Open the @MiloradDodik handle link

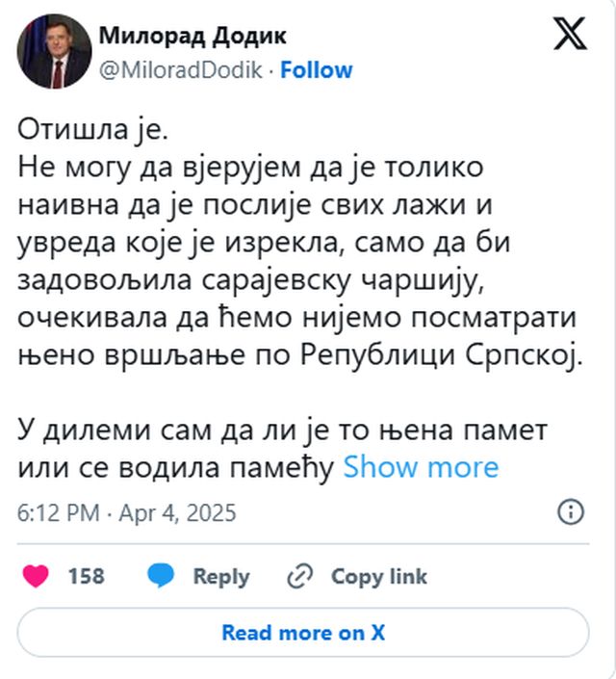click(180, 70)
